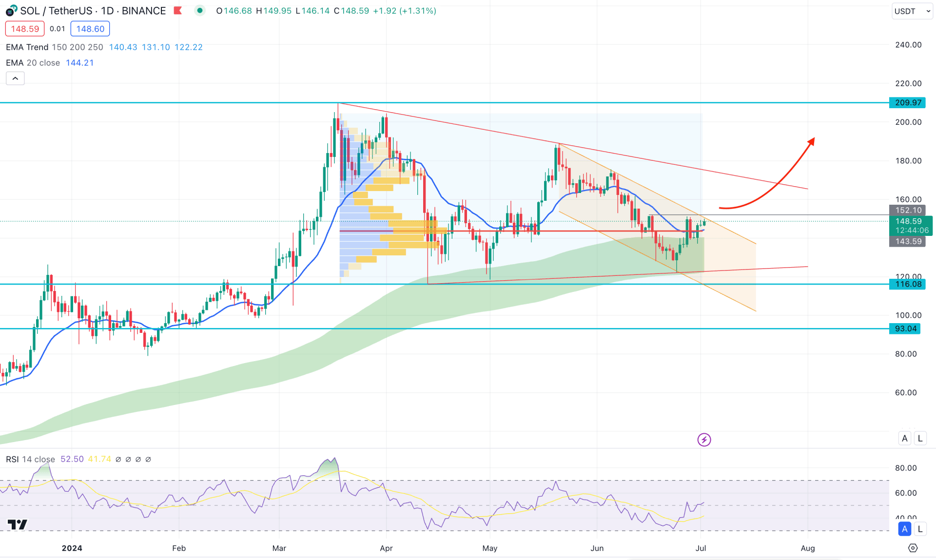Select the EMA 20 close legend

[33, 63]
